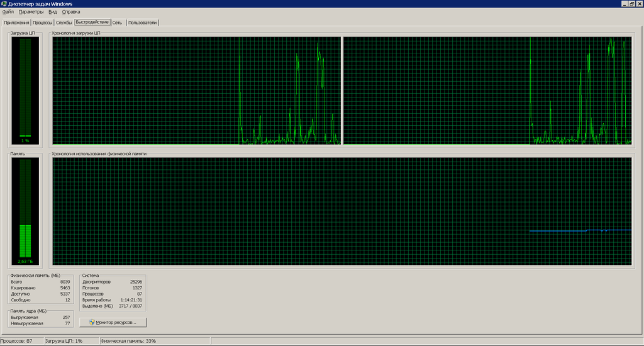Restore down the Task Manager window
This screenshot has height=346, width=644.
[x=632, y=4]
